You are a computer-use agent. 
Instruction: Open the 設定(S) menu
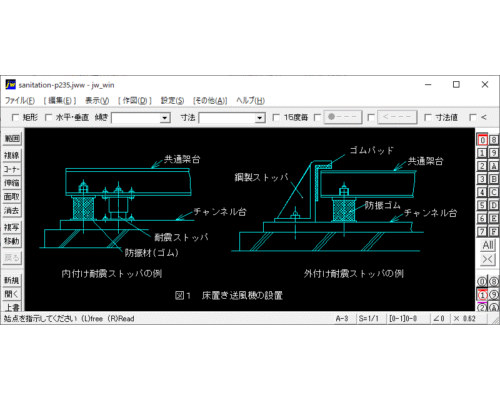(172, 100)
